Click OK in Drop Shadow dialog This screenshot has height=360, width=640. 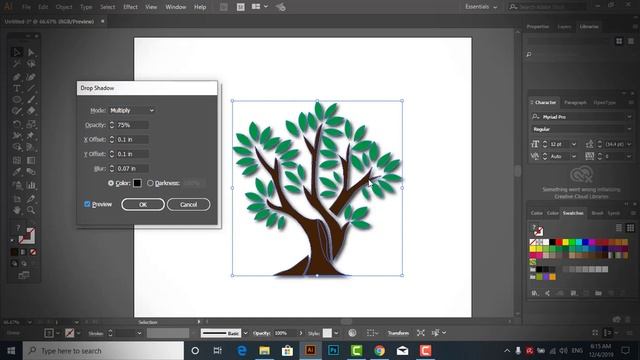(143, 204)
